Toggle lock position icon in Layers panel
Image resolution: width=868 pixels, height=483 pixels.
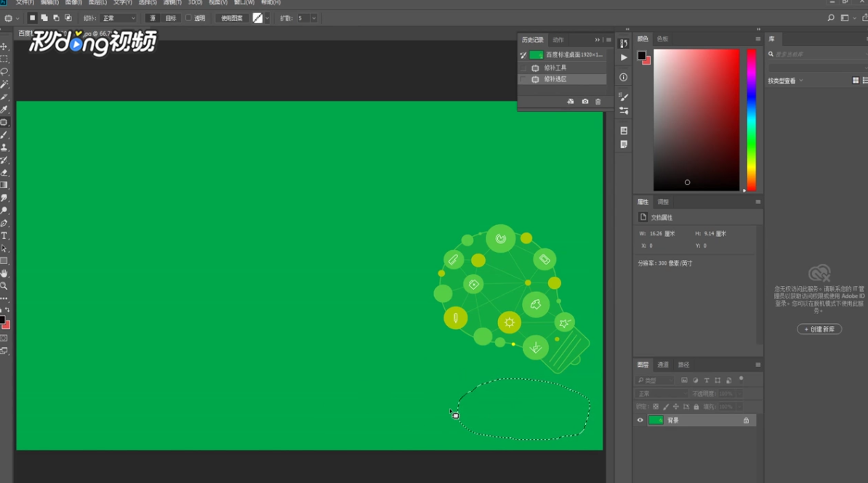point(676,407)
